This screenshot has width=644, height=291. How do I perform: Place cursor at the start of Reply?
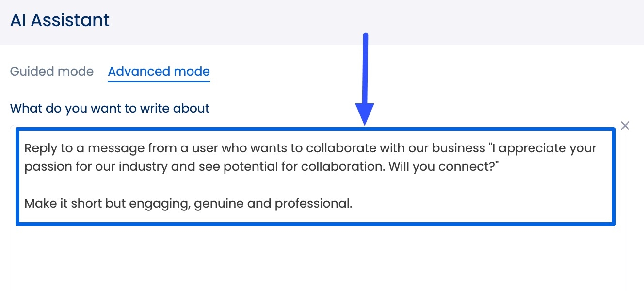25,148
